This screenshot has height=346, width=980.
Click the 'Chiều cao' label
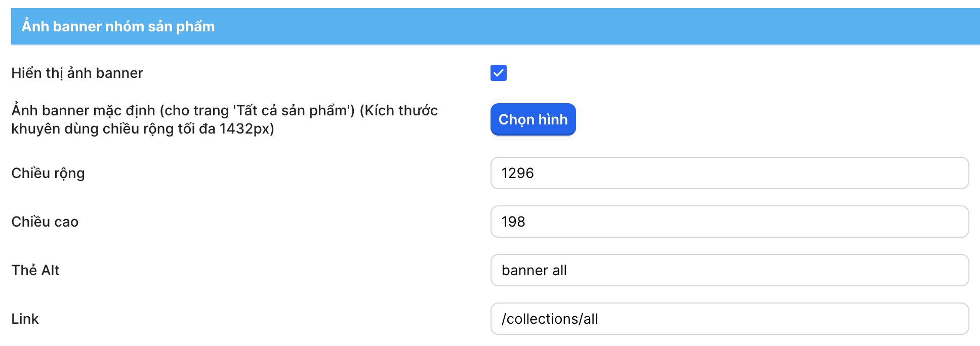point(45,222)
